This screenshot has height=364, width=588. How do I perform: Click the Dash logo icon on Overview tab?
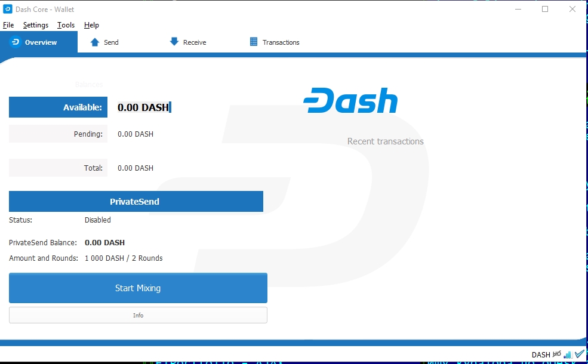tap(16, 42)
